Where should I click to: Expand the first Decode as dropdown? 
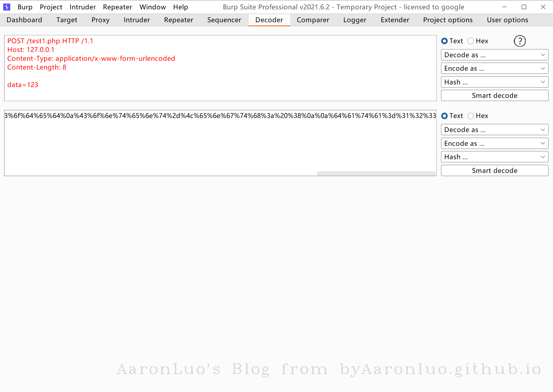point(495,55)
